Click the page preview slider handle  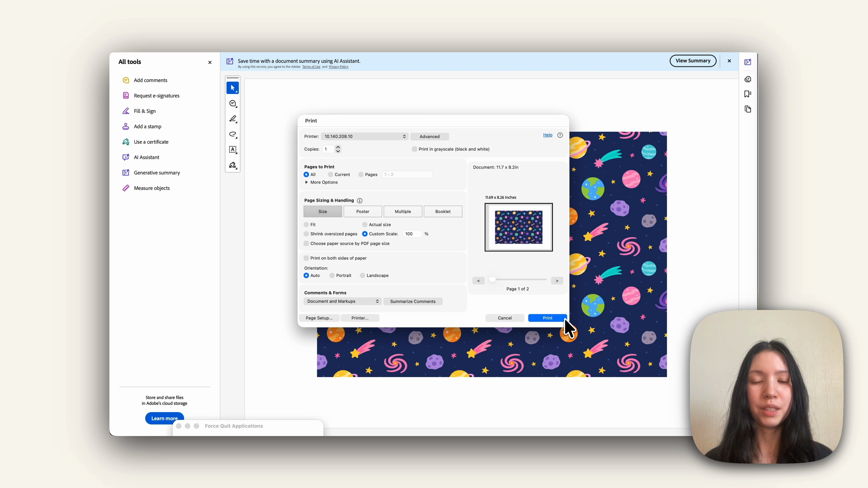[492, 279]
